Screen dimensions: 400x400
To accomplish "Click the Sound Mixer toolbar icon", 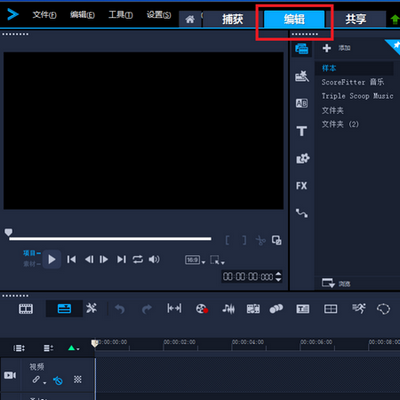I will tap(228, 309).
